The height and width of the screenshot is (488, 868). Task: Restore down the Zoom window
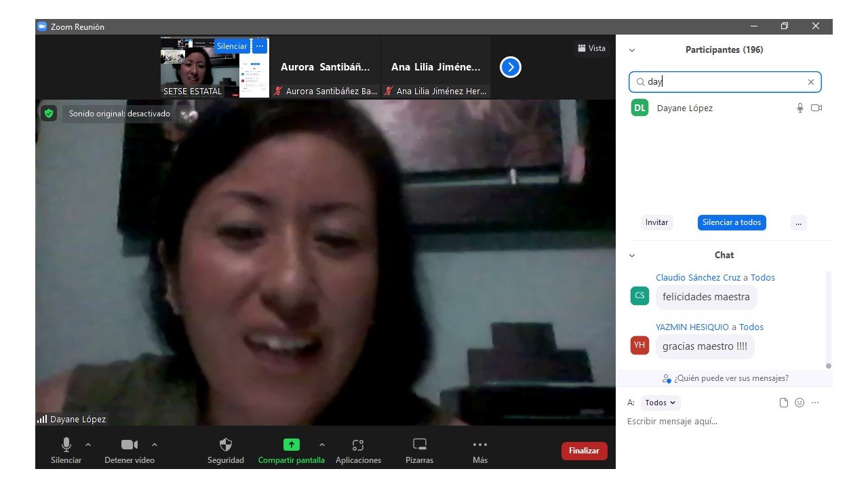pyautogui.click(x=785, y=26)
